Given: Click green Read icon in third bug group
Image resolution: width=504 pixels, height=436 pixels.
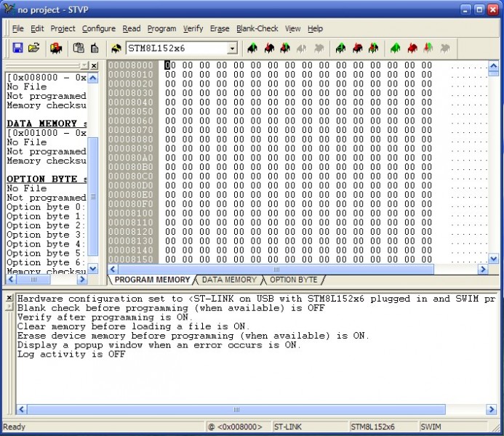Looking at the screenshot, I should (x=395, y=48).
